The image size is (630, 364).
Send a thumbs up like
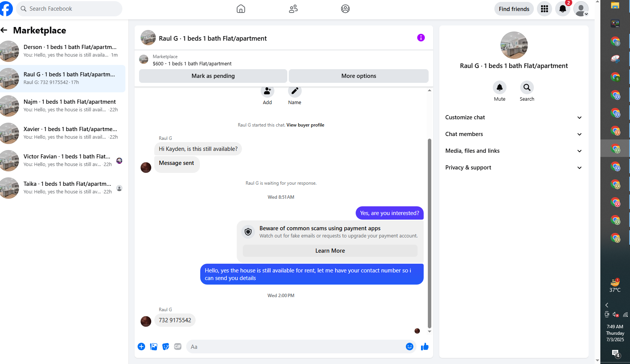point(425,347)
